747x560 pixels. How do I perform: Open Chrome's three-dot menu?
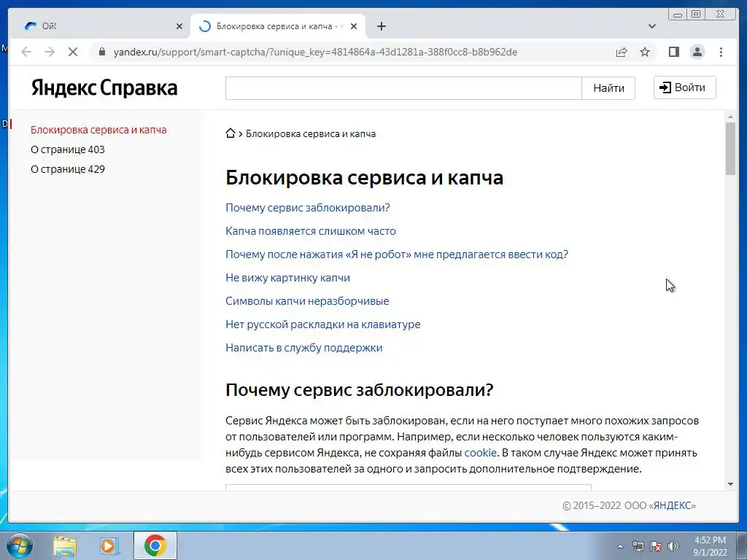click(x=721, y=52)
